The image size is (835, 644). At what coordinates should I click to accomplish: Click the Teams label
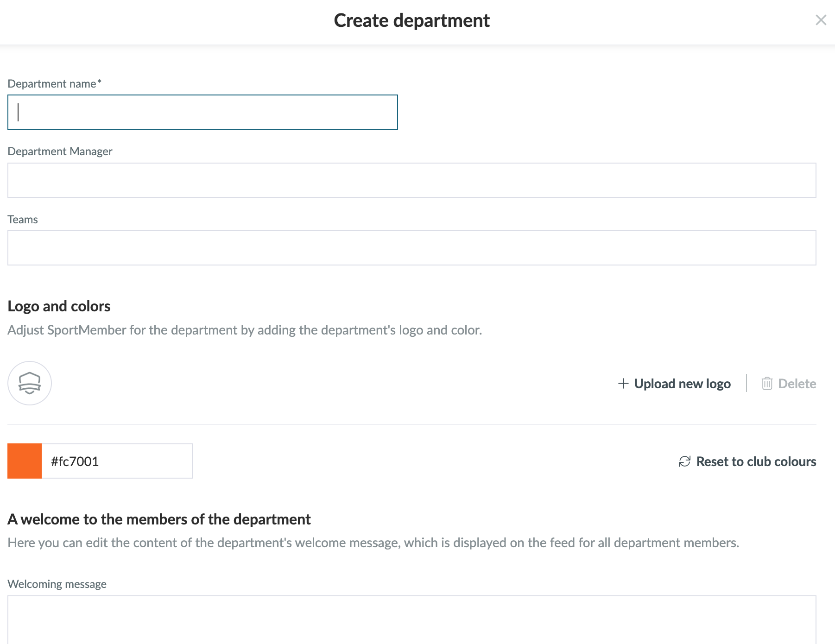tap(23, 220)
